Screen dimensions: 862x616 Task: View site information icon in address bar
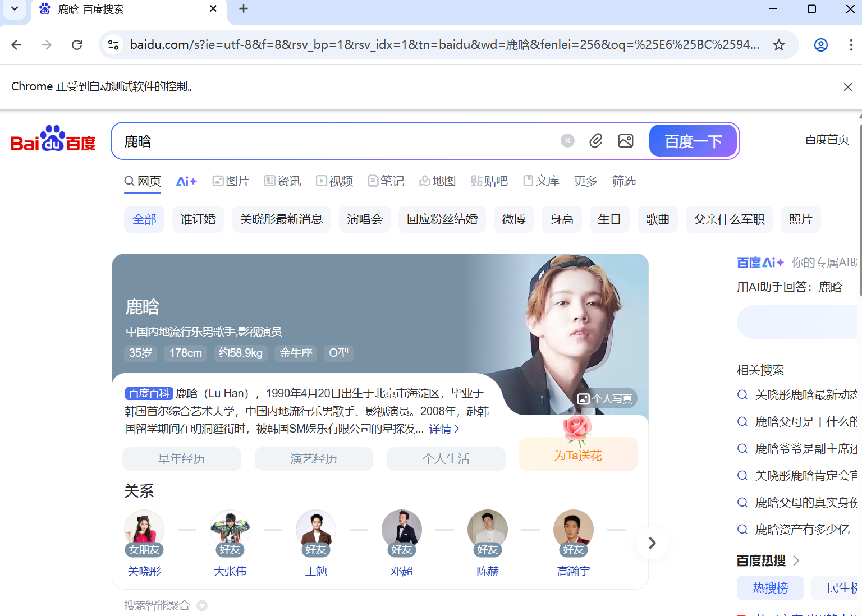click(113, 45)
